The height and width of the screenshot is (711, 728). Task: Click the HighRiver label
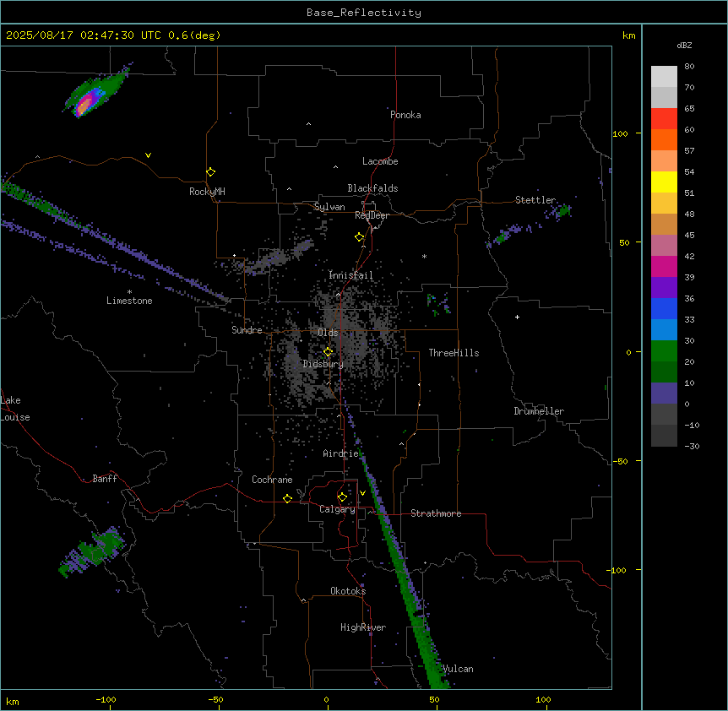coord(363,627)
